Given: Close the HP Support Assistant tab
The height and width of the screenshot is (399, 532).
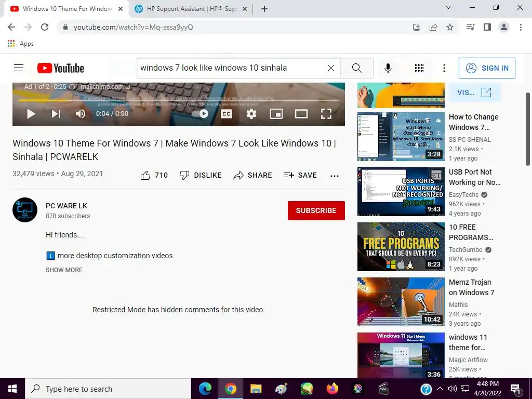Looking at the screenshot, I should [x=245, y=9].
